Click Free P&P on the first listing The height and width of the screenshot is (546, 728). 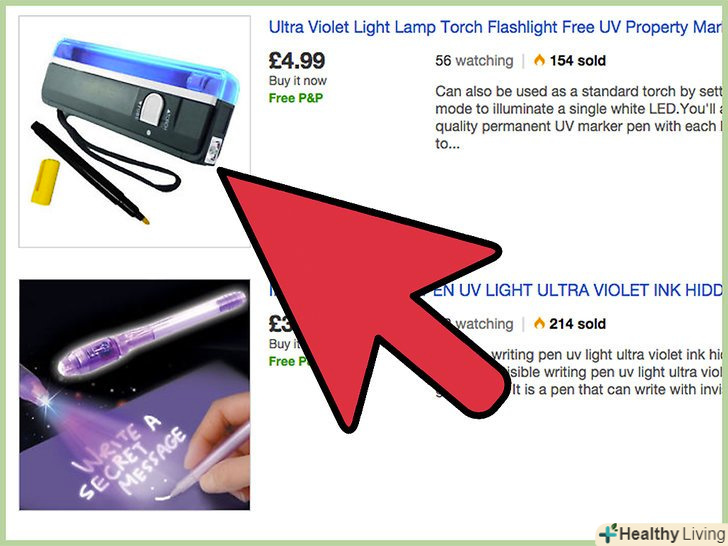coord(296,98)
